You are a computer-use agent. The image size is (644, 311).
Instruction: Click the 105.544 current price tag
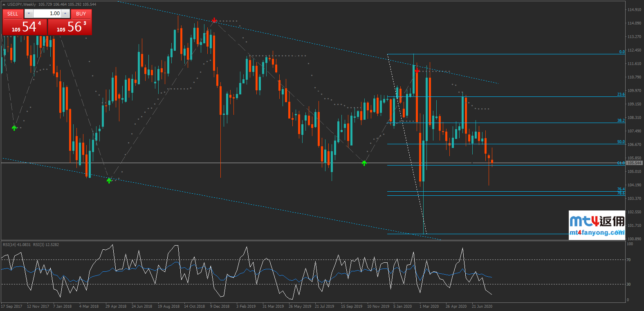click(x=634, y=163)
